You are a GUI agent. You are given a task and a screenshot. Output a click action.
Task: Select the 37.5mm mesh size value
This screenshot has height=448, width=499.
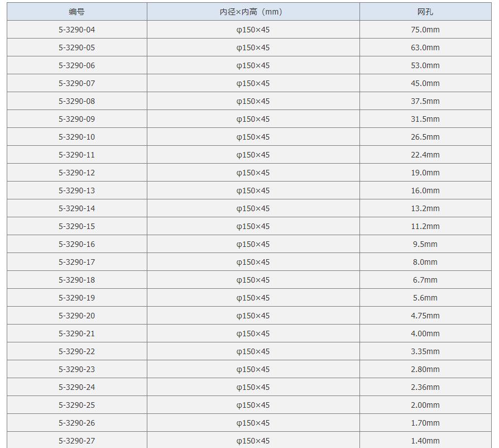pyautogui.click(x=425, y=101)
